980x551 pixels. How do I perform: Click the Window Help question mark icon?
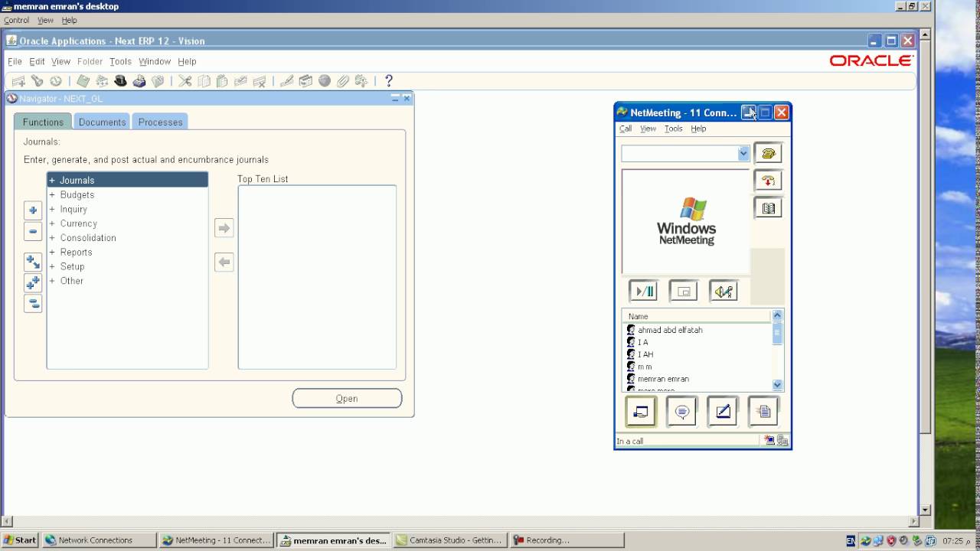click(388, 80)
